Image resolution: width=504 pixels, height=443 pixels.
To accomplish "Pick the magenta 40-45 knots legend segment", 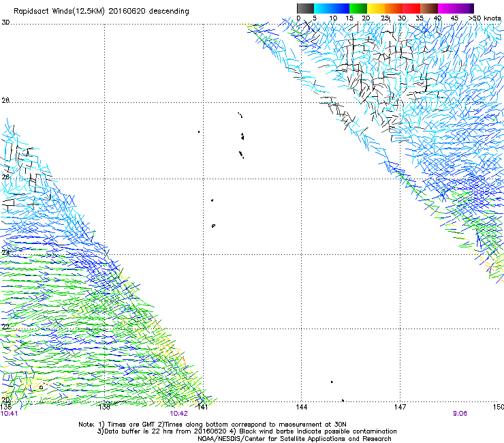I will pyautogui.click(x=447, y=8).
